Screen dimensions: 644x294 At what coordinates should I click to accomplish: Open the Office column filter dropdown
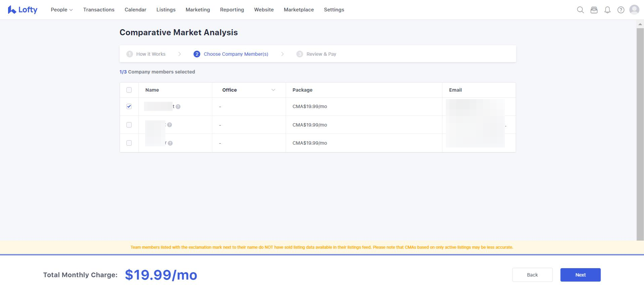(x=273, y=90)
